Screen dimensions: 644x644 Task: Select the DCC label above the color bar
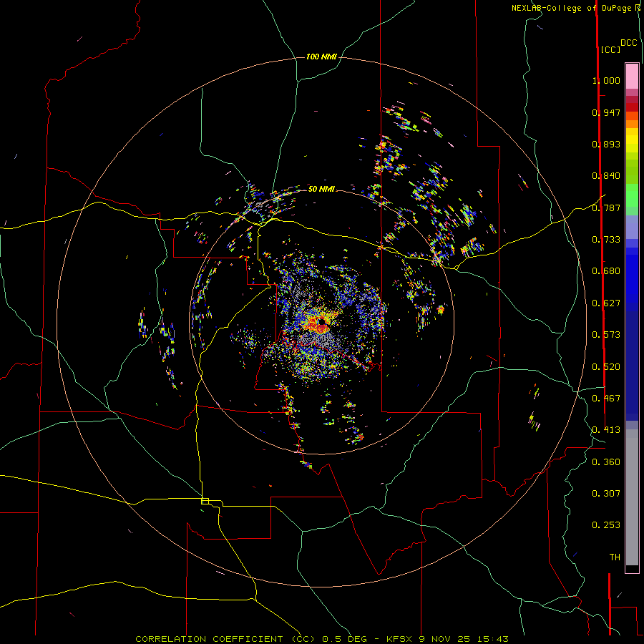pyautogui.click(x=629, y=43)
